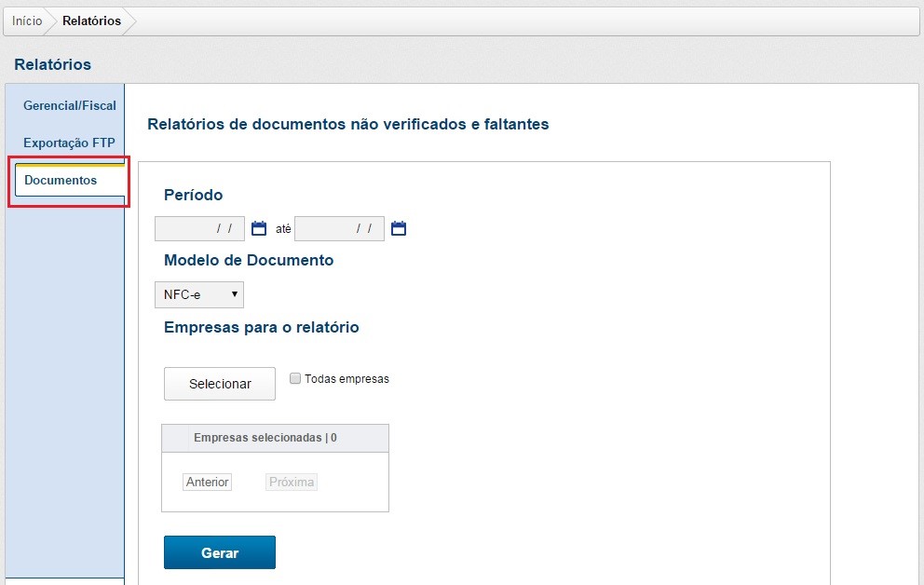Switch to the Gerencial/Fiscal tab
Screen dimensions: 924x585
point(70,106)
